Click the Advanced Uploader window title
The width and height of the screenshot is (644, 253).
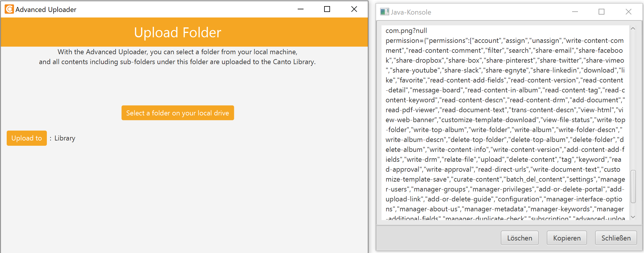(46, 10)
